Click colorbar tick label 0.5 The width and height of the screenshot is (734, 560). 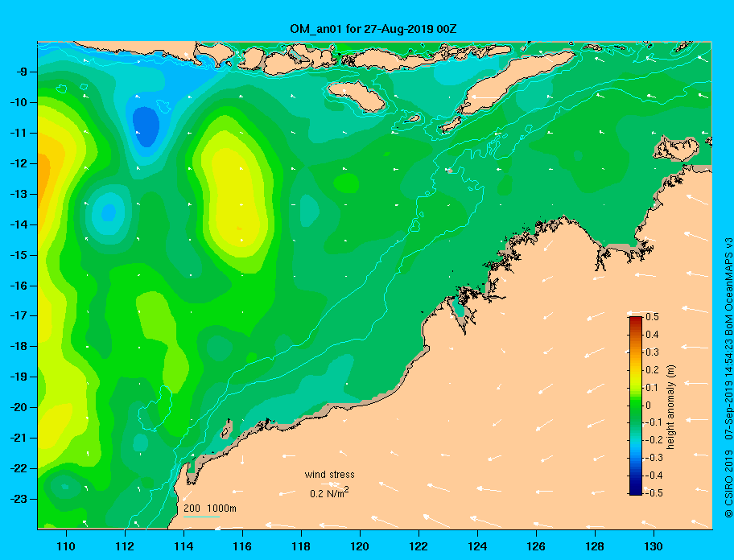click(x=652, y=317)
